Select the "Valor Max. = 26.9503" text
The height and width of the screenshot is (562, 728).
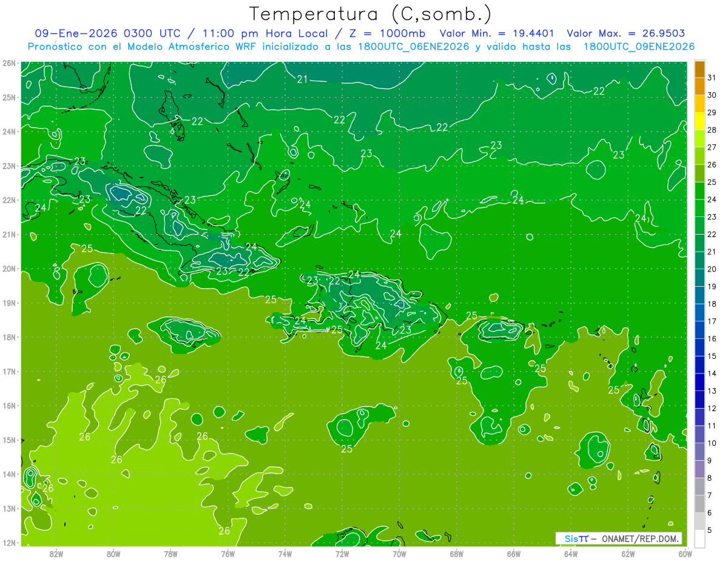point(627,33)
